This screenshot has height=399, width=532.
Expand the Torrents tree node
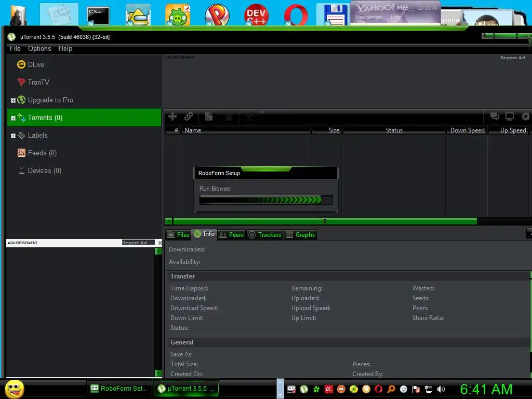[13, 118]
